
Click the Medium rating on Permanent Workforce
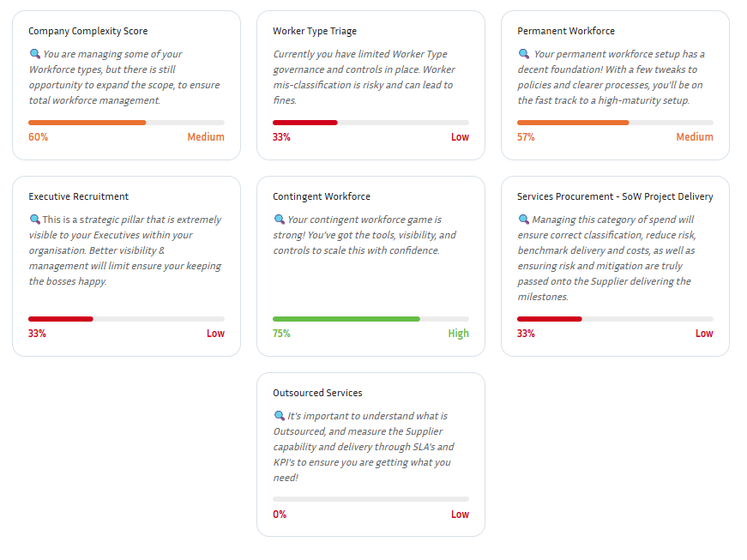(x=694, y=137)
